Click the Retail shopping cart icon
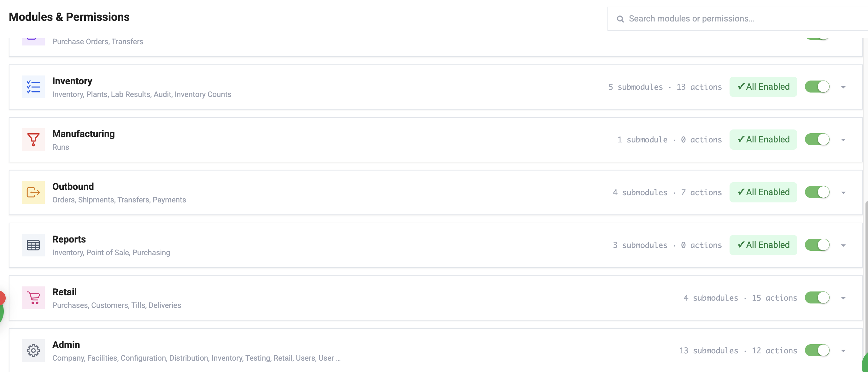868x372 pixels. 33,298
